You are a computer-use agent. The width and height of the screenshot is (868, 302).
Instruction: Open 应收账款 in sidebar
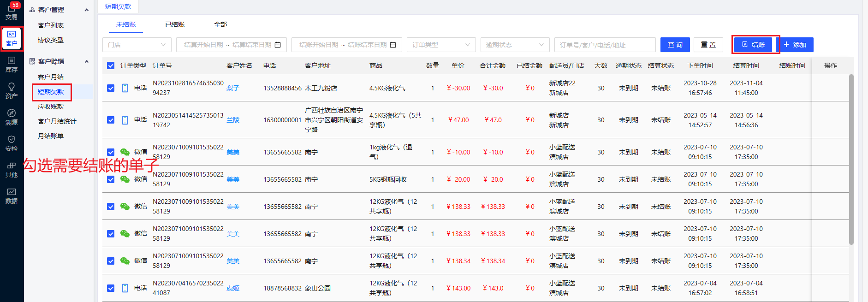tap(51, 107)
